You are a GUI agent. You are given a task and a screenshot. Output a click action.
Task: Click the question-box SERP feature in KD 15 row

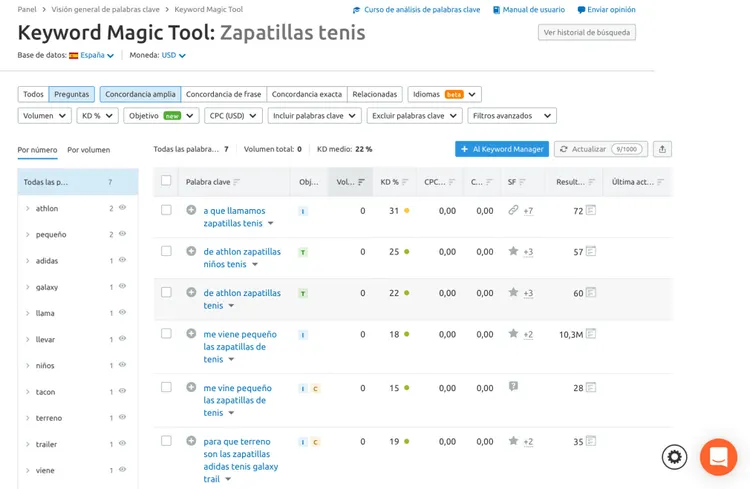click(x=513, y=387)
